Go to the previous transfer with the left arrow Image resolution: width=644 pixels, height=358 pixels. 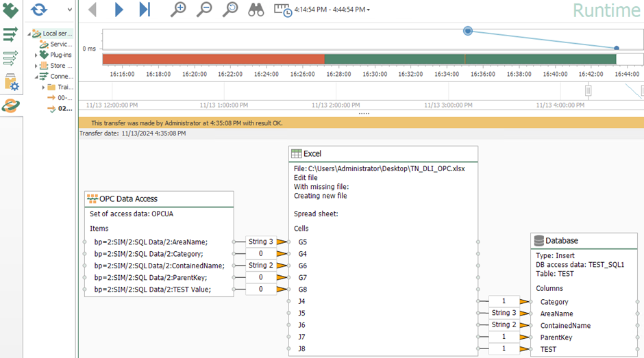coord(92,9)
